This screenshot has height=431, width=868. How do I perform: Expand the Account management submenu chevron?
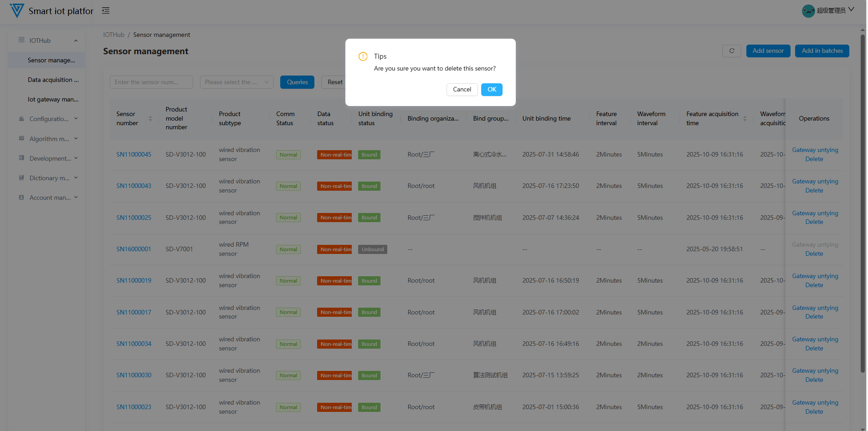coord(76,198)
